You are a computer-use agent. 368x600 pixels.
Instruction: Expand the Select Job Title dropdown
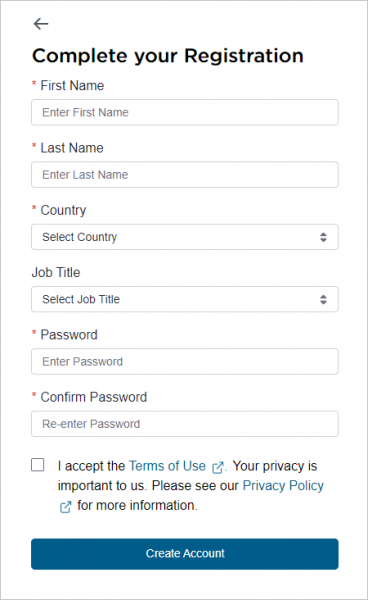(x=185, y=299)
